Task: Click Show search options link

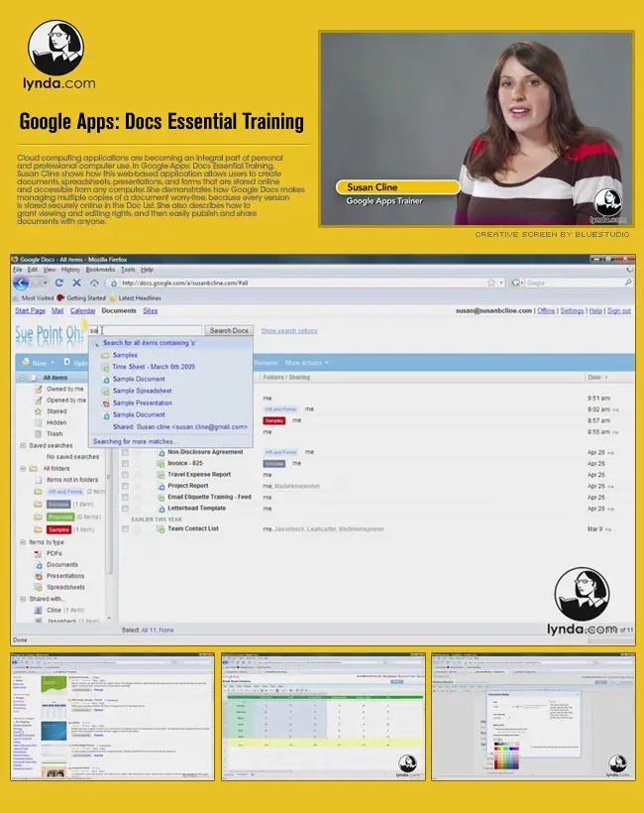Action: 289,331
